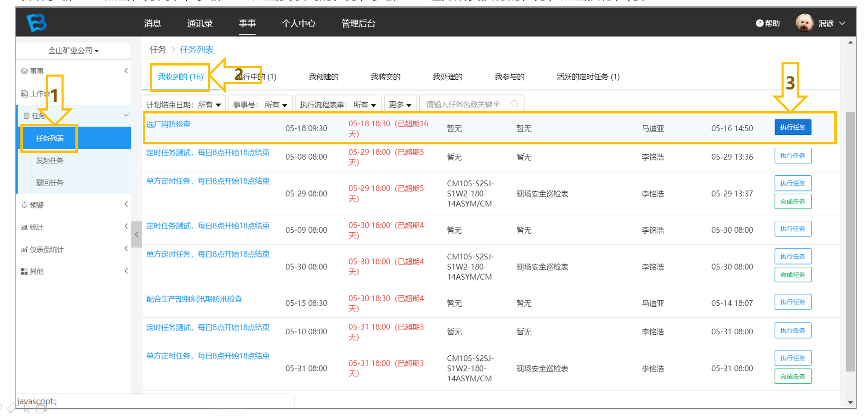Click the 其他 grid icon
The image size is (868, 416).
click(24, 271)
